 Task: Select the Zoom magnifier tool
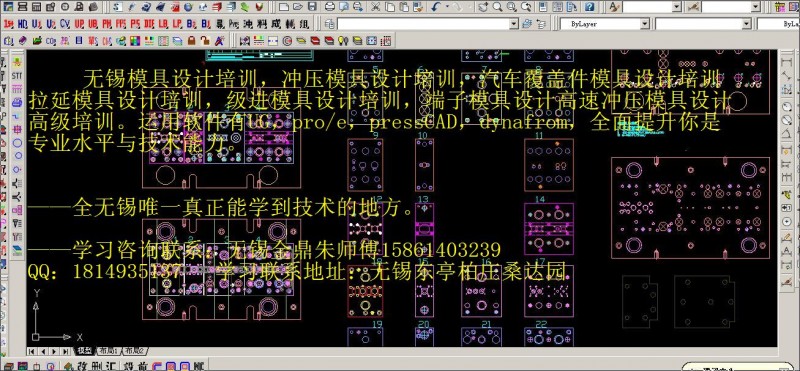[497, 7]
